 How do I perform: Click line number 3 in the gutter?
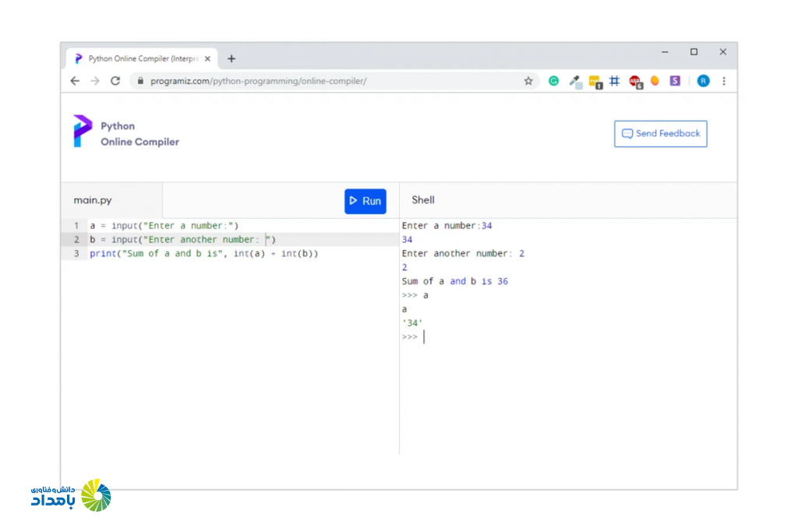point(76,254)
